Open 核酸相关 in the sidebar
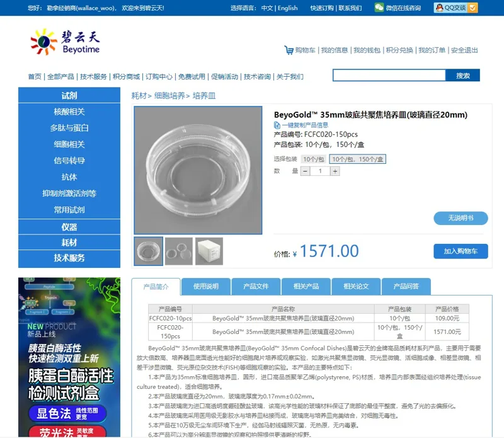The height and width of the screenshot is (438, 504). [69, 112]
